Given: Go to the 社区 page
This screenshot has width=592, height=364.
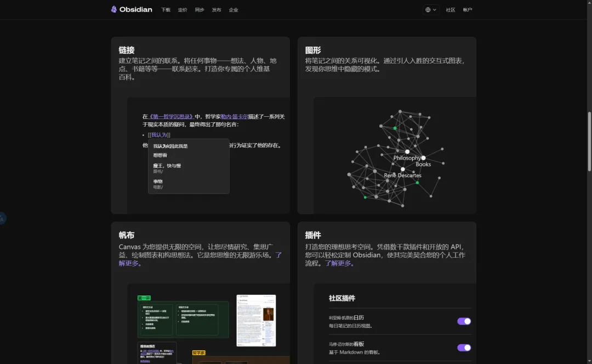Looking at the screenshot, I should point(451,10).
